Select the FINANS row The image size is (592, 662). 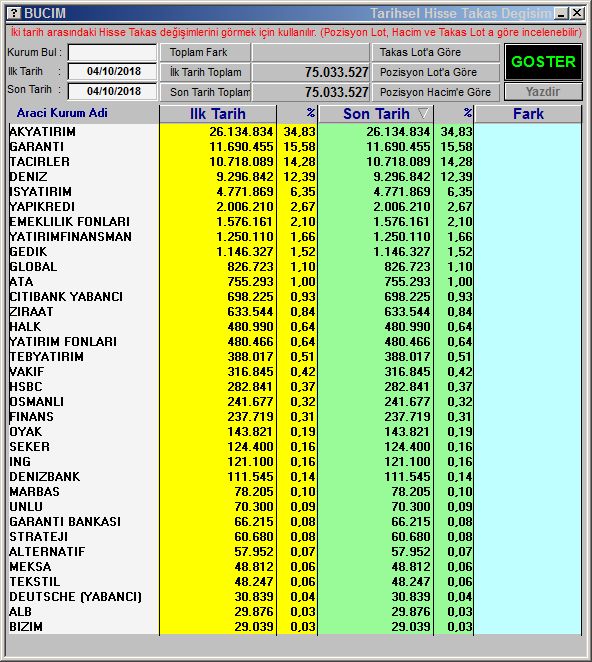coord(295,417)
